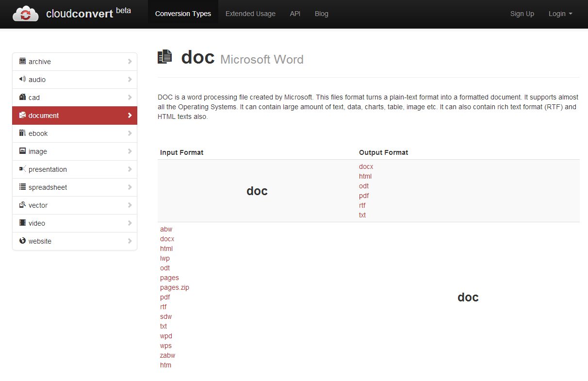Click the wpd input format link
This screenshot has width=588, height=381.
(166, 336)
